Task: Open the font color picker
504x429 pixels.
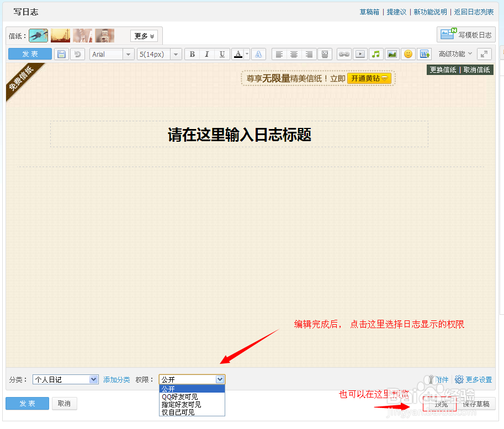Action: tap(237, 54)
